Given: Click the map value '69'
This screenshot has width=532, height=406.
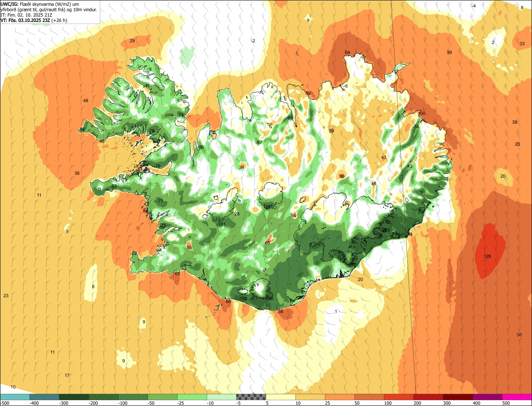Looking at the screenshot, I should pyautogui.click(x=290, y=118).
